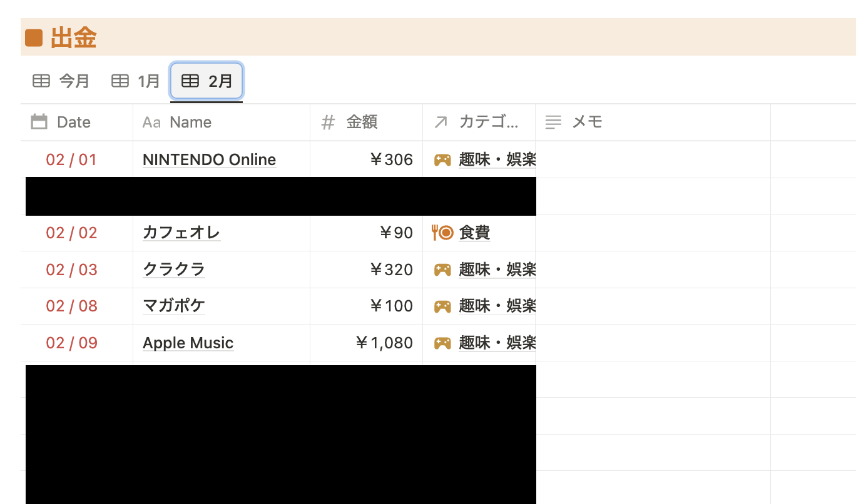Click table icon on 2月 tab

[x=190, y=81]
